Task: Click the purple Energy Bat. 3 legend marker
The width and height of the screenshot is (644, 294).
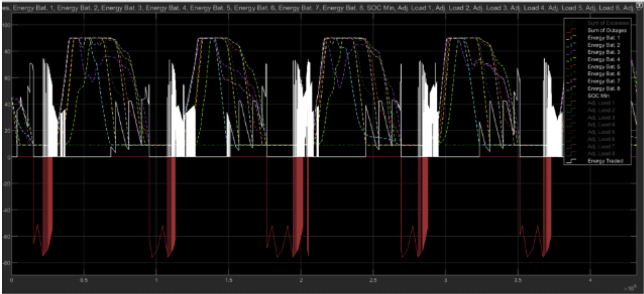Action: (x=571, y=52)
